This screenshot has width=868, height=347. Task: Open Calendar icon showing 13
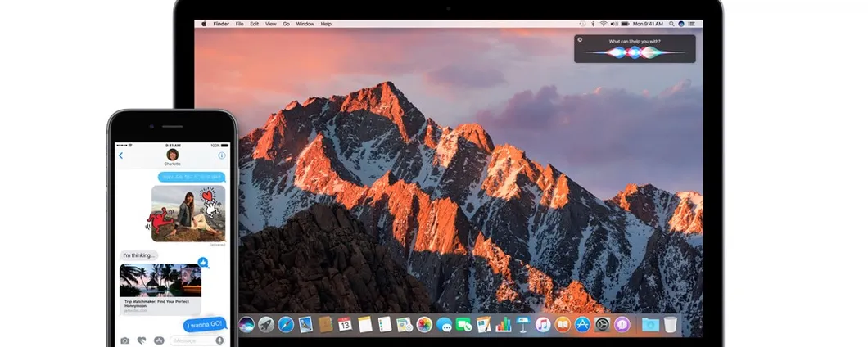(x=345, y=324)
